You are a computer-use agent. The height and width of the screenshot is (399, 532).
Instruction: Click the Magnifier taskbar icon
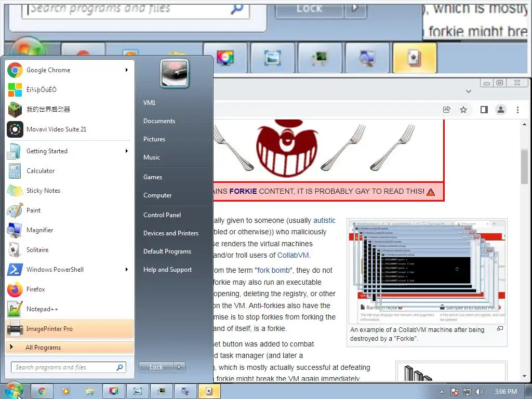(185, 391)
